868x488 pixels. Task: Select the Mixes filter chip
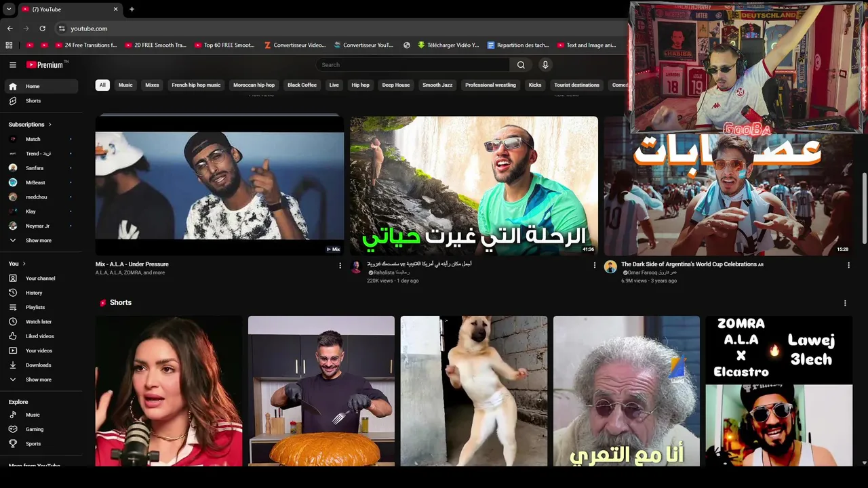pyautogui.click(x=152, y=85)
